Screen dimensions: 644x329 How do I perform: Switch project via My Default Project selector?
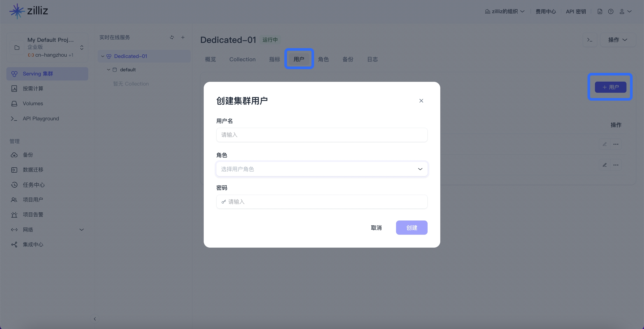(x=47, y=47)
